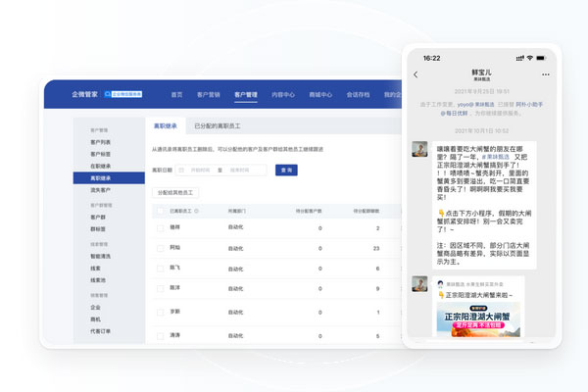Click the sender avatar beside crab message
Viewport: 588px width, 392px height.
418,146
